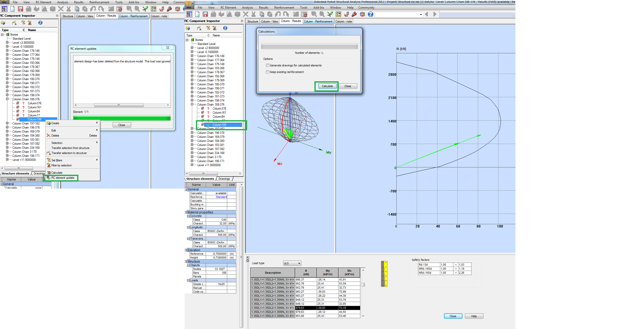This screenshot has width=644, height=329.
Task: Collapse Column Chain 188-376 in right tree
Action: pos(192,104)
